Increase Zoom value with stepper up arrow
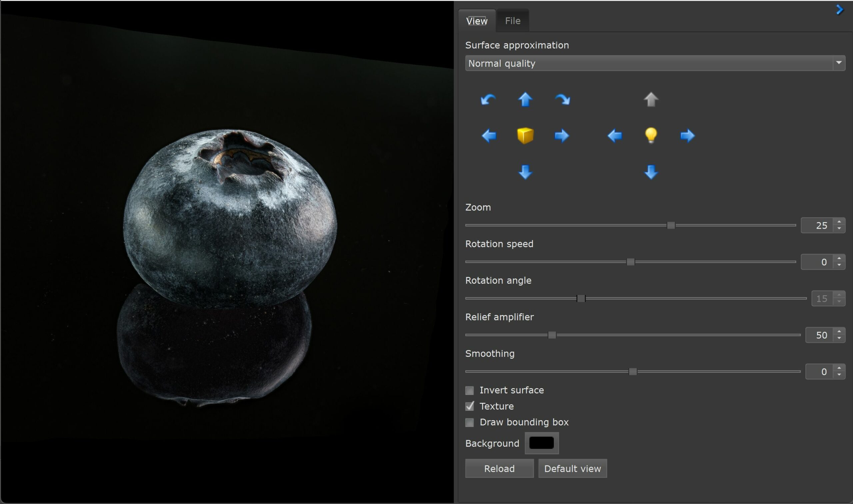 839,222
